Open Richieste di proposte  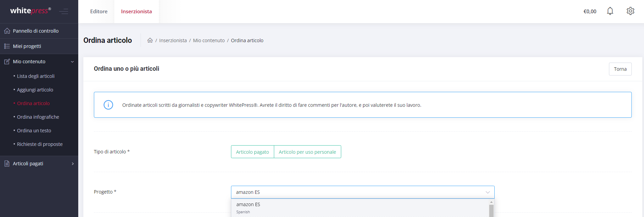(x=40, y=144)
